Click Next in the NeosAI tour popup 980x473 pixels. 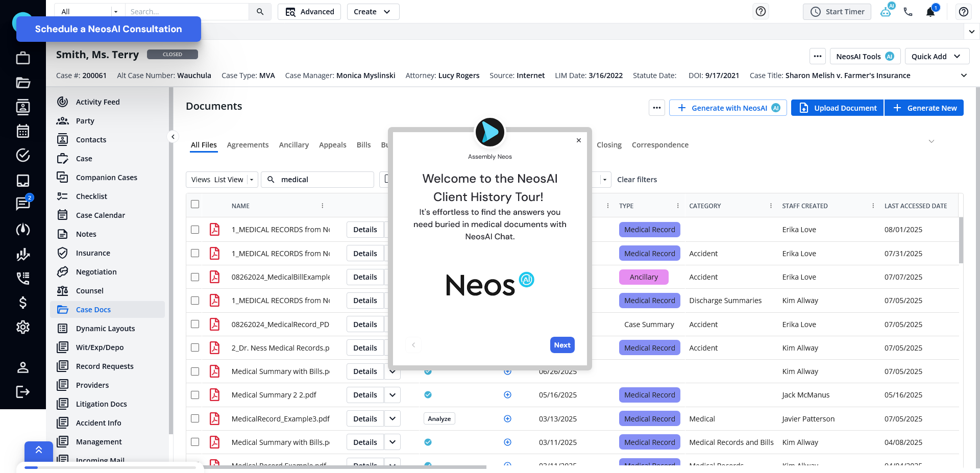click(562, 345)
